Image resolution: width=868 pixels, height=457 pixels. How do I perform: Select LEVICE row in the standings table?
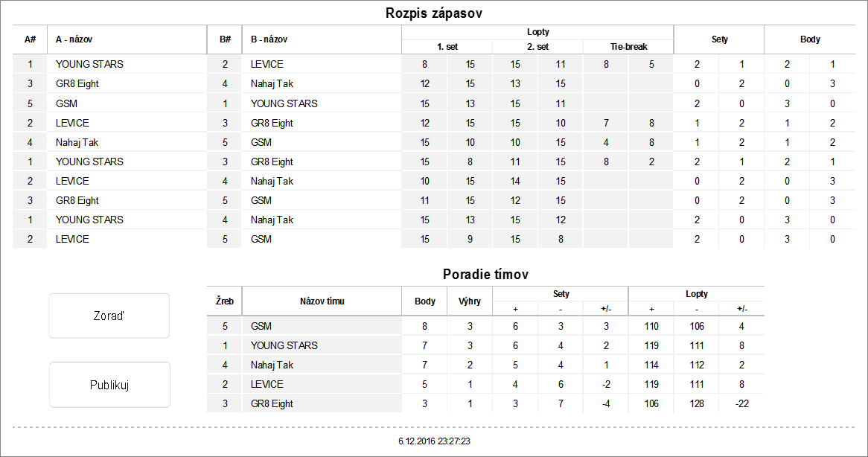point(267,384)
